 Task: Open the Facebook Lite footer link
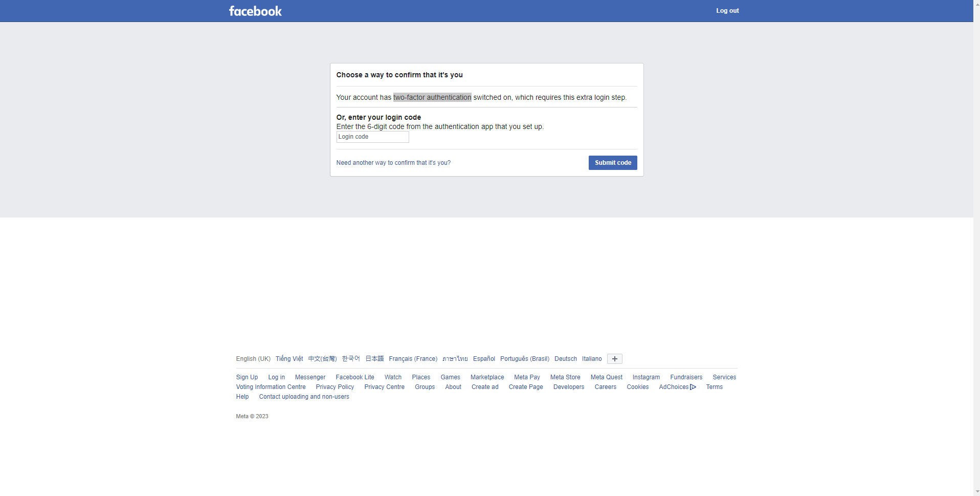355,377
